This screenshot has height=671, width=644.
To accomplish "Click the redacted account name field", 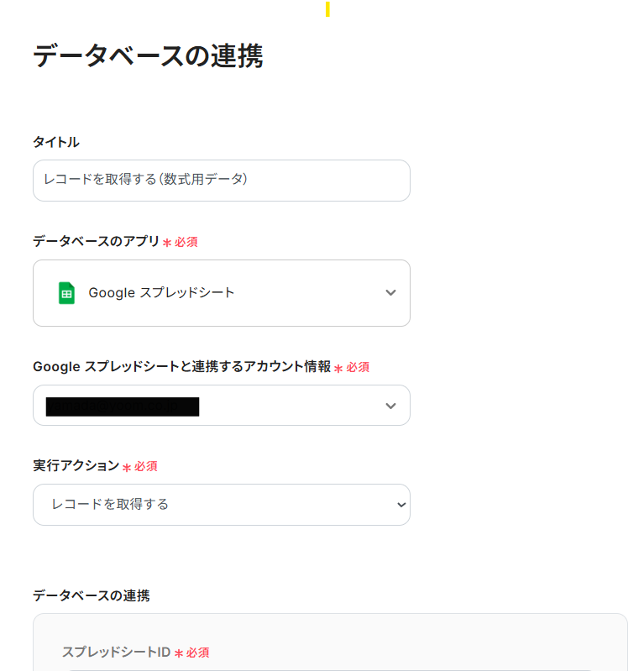I will pos(123,406).
